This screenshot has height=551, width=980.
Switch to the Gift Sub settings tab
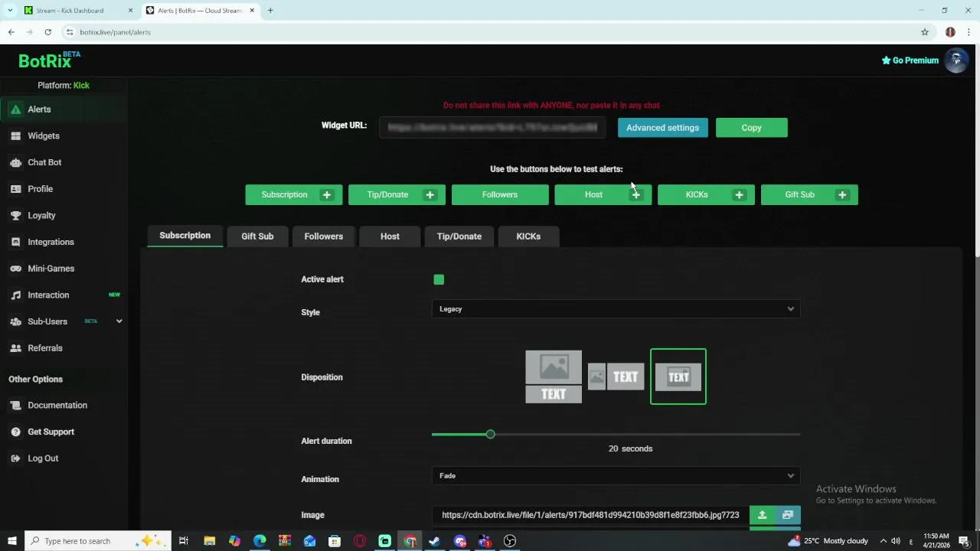point(257,236)
